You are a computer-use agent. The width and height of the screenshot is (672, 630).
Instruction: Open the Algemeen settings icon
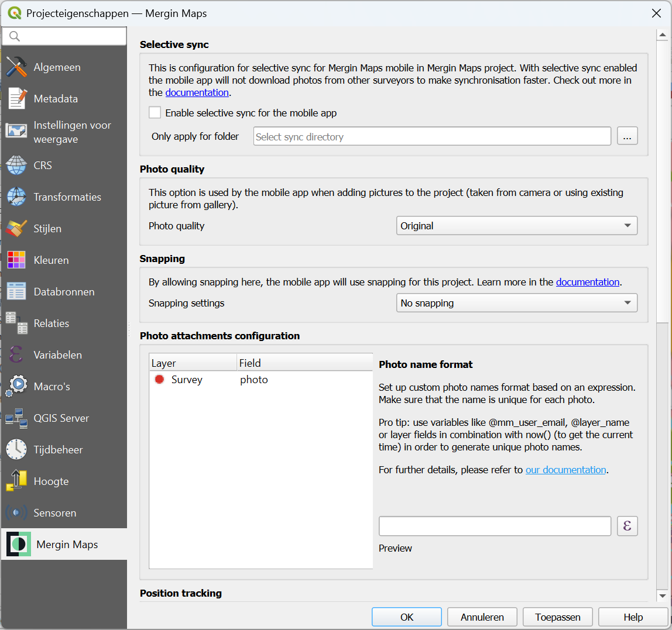coord(16,67)
